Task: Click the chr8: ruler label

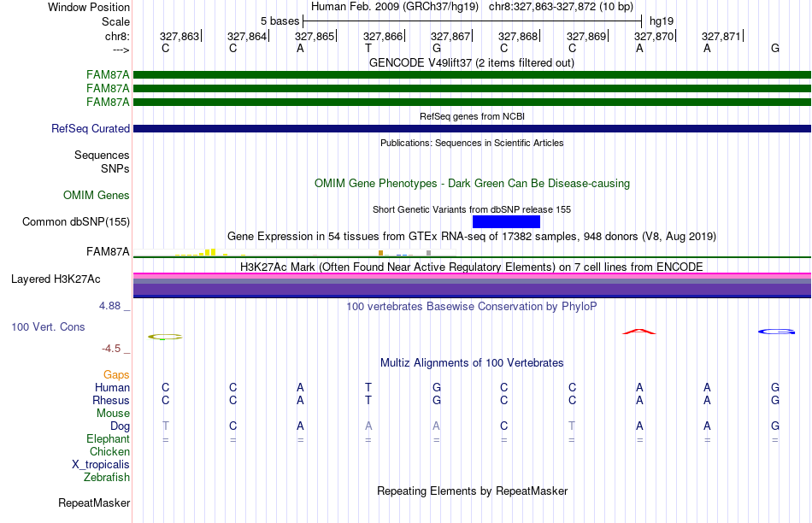Action: [x=117, y=36]
